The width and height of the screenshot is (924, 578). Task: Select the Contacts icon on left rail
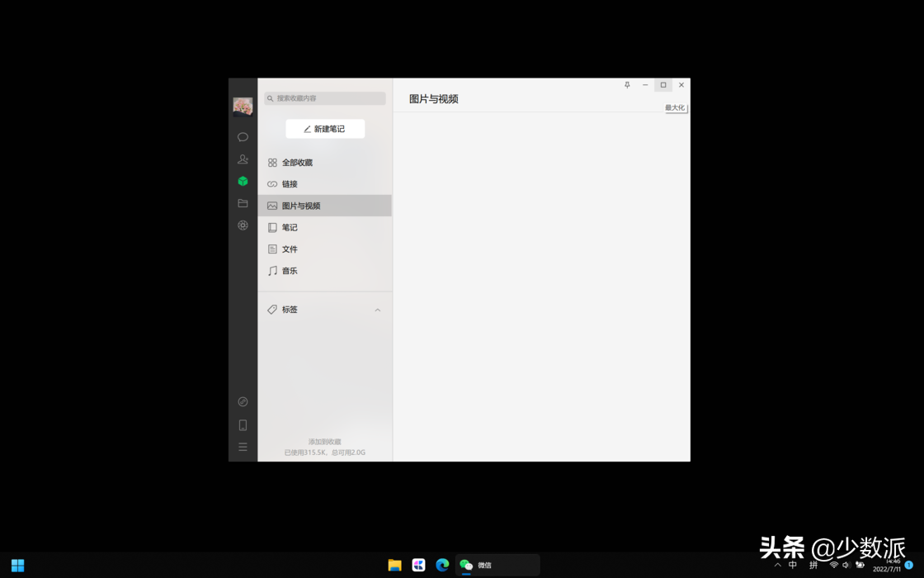click(x=243, y=159)
